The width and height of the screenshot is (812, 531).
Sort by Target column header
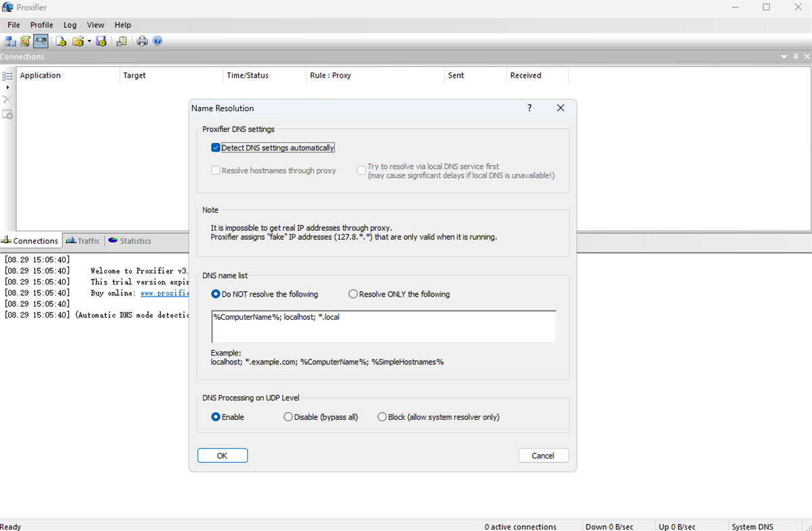click(171, 76)
